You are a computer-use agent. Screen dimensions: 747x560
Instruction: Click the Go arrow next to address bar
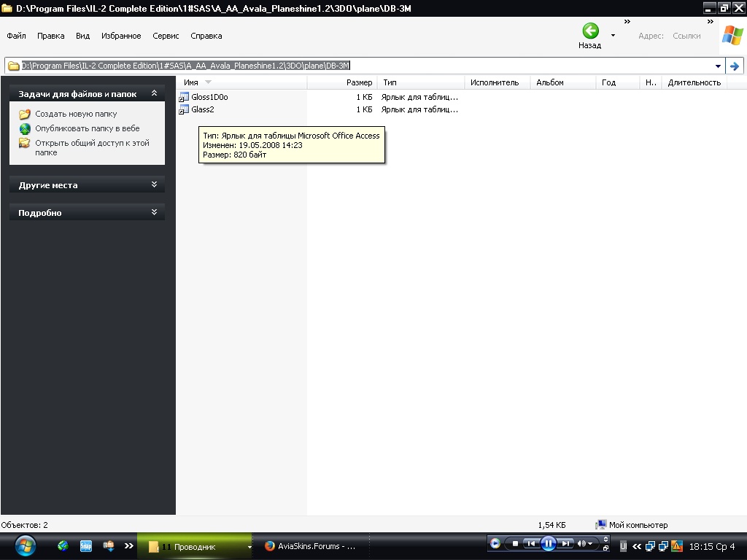pos(735,66)
